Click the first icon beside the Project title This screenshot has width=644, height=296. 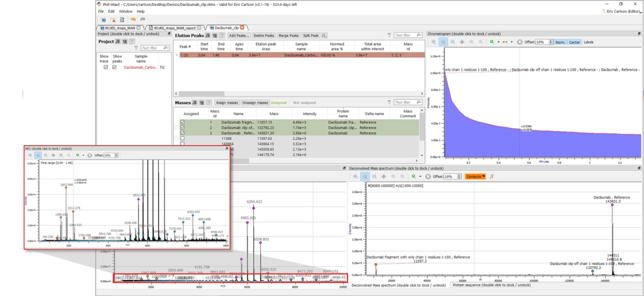[118, 42]
